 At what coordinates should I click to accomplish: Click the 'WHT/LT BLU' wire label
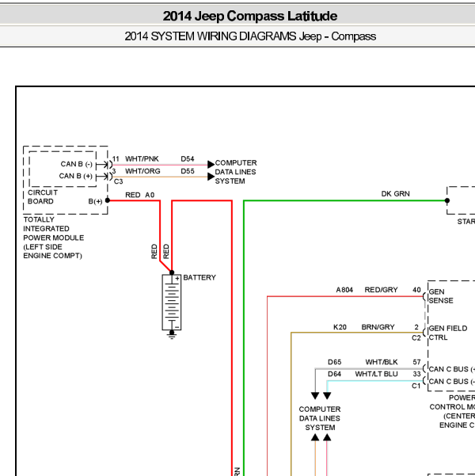(x=376, y=374)
